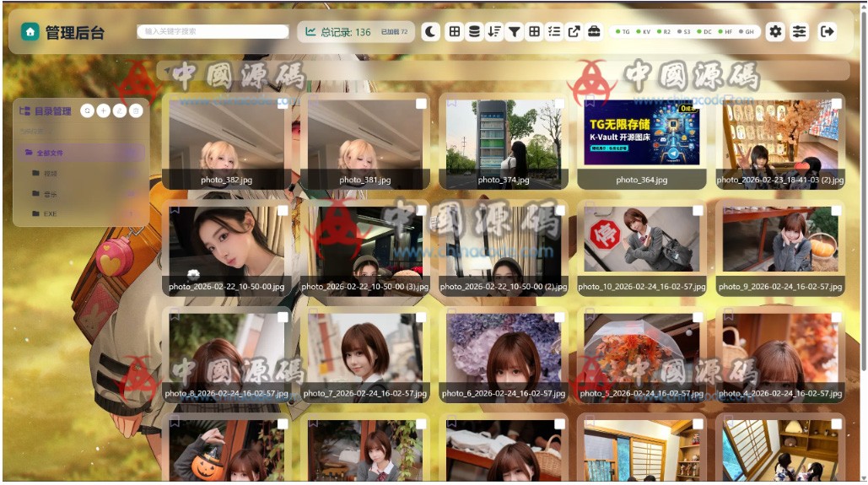The width and height of the screenshot is (868, 485).
Task: Click the R2 storage status indicator
Action: (664, 31)
